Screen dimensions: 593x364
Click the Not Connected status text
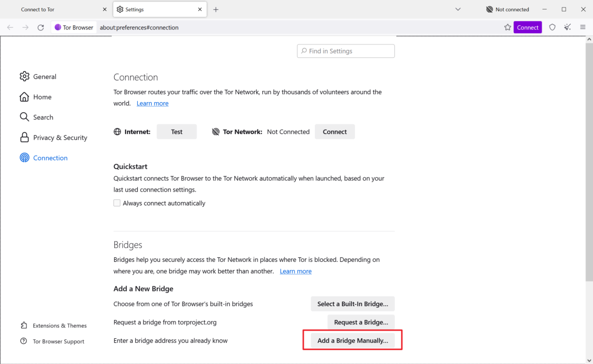coord(288,132)
